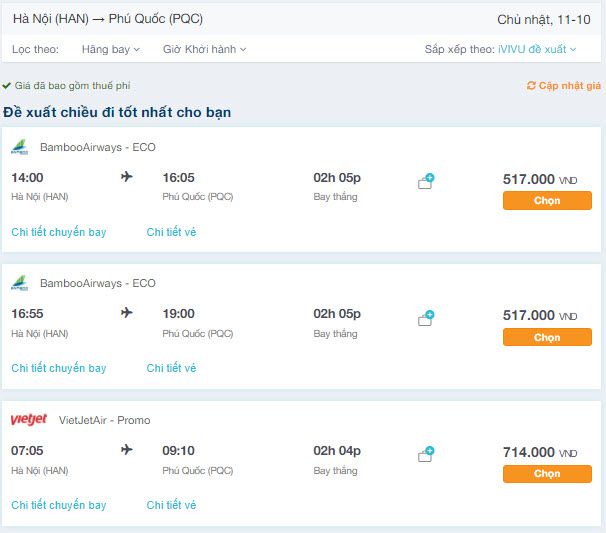This screenshot has width=606, height=533.
Task: Open Chi tiết chuyến bay for 14:00 flight
Action: click(x=59, y=232)
